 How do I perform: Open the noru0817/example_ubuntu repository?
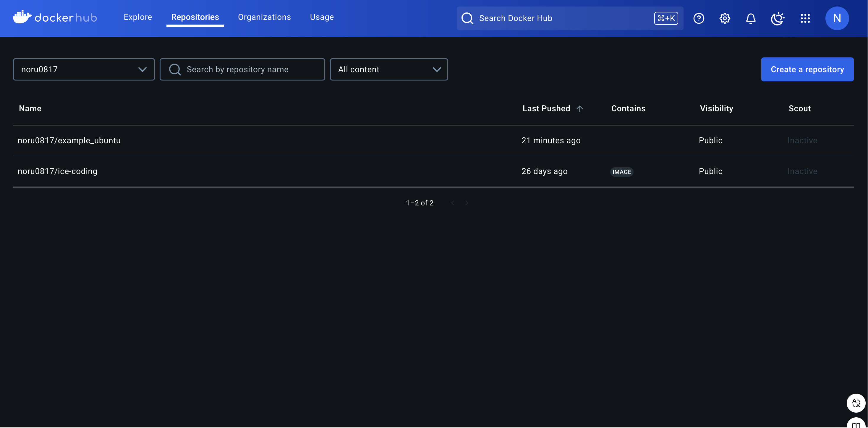click(x=69, y=140)
